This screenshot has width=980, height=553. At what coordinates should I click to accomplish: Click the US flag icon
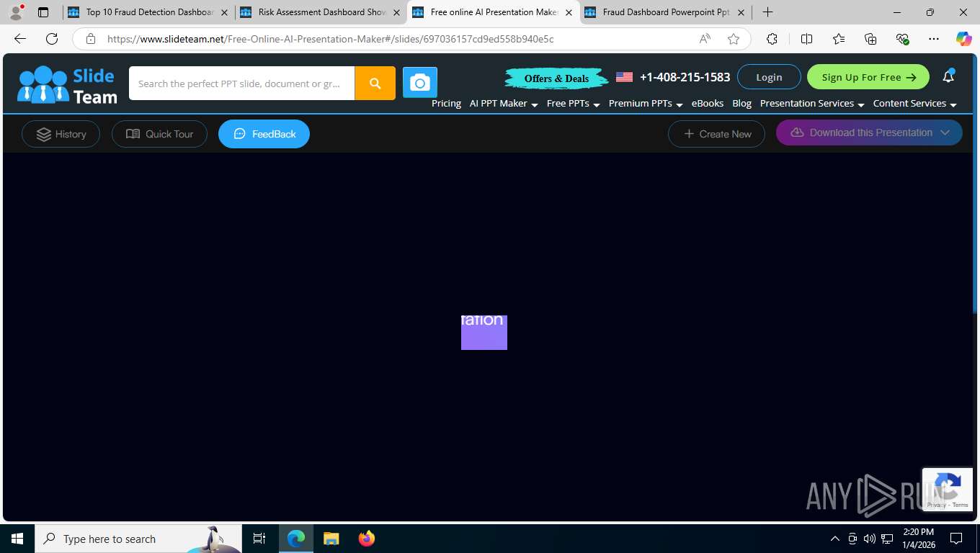[x=624, y=77]
